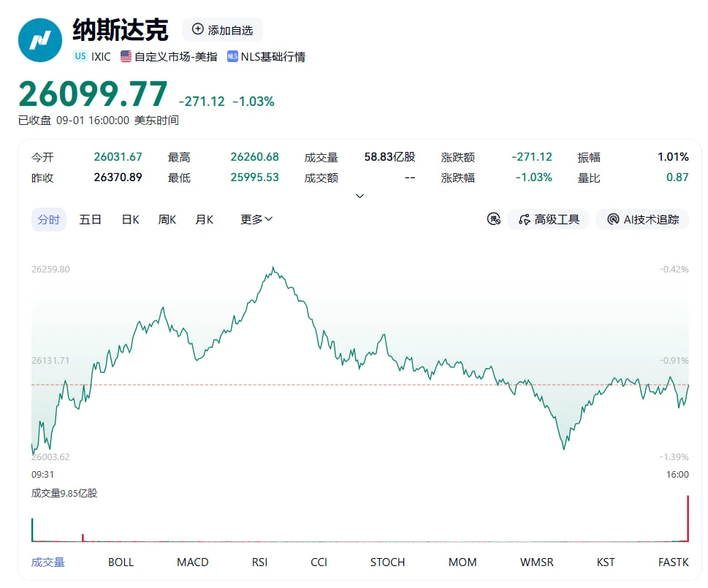Viewport: 708px width, 588px height.
Task: Select the WMSR indicator
Action: pos(537,562)
